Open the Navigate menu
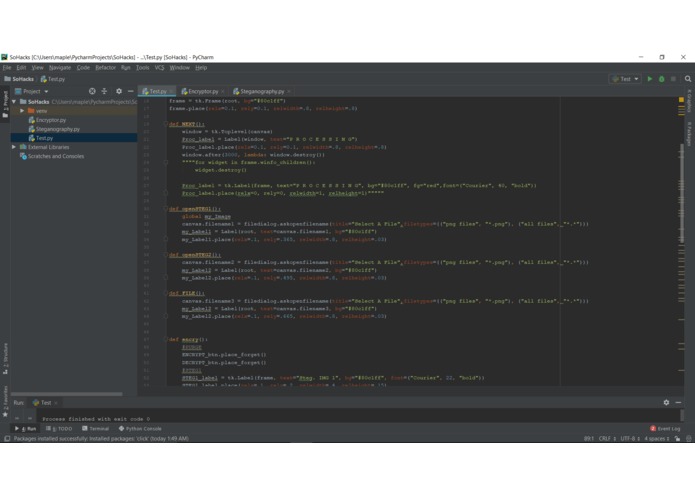The height and width of the screenshot is (494, 695). 60,68
